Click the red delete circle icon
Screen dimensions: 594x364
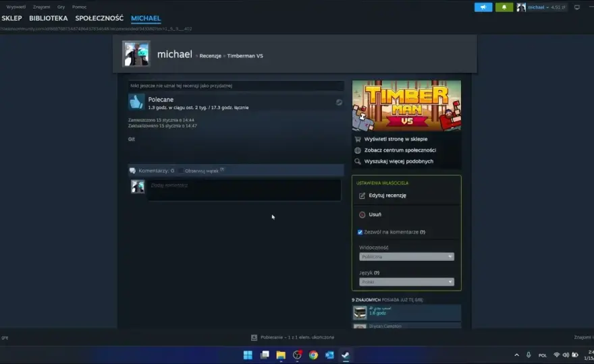[362, 215]
